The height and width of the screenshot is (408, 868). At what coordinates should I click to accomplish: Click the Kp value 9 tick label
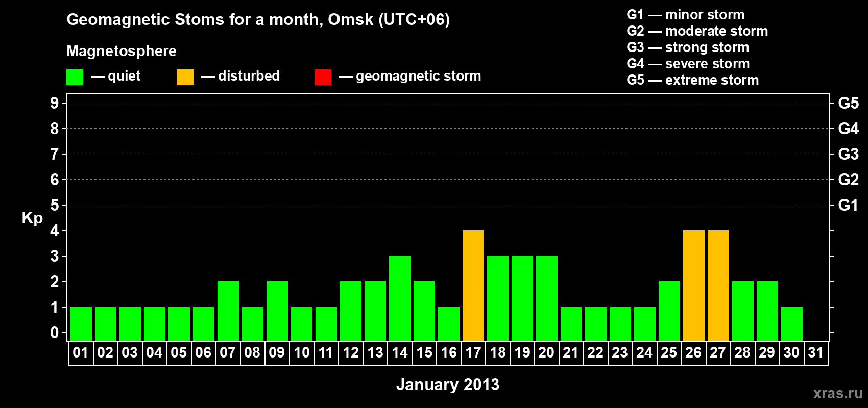tap(55, 103)
